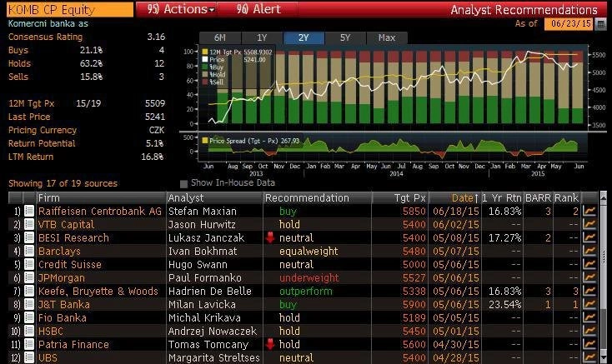Screen dimensions: 612x364
Task: Open VTB Capital report document icon
Action: 29,224
